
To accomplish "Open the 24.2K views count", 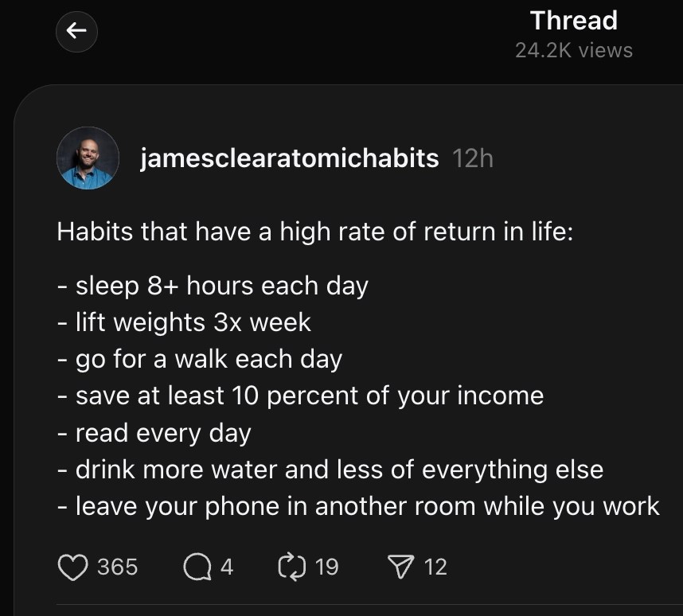I will click(x=574, y=49).
